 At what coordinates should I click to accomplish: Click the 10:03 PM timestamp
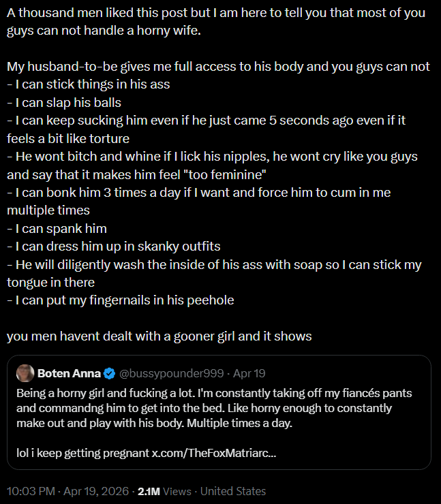(31, 491)
